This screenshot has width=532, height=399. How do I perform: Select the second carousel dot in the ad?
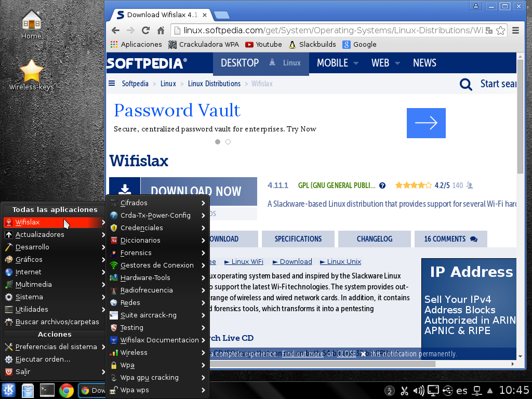coord(228,142)
